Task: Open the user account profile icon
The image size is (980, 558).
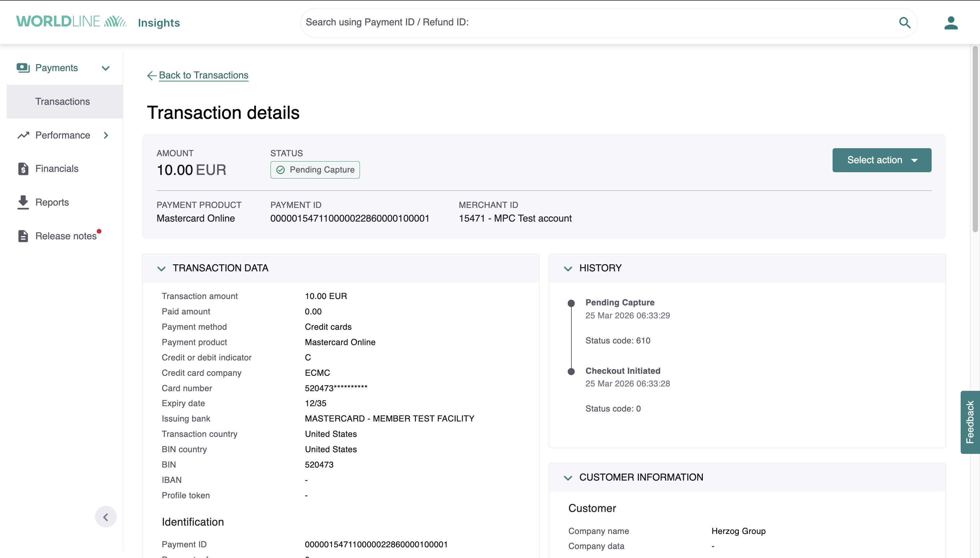Action: click(951, 23)
